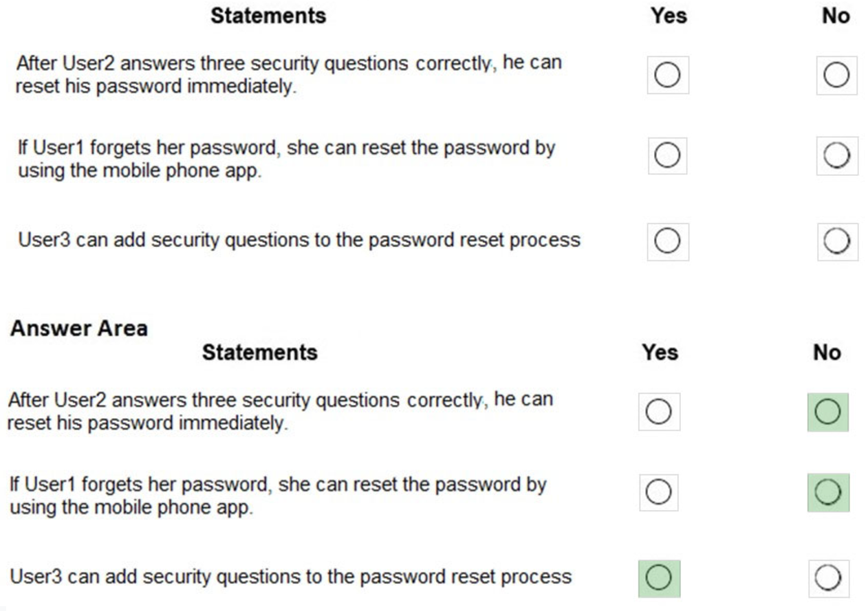Screen dimensions: 868x611
Task: Select No for the User2 security questions statement
Action: tap(837, 74)
